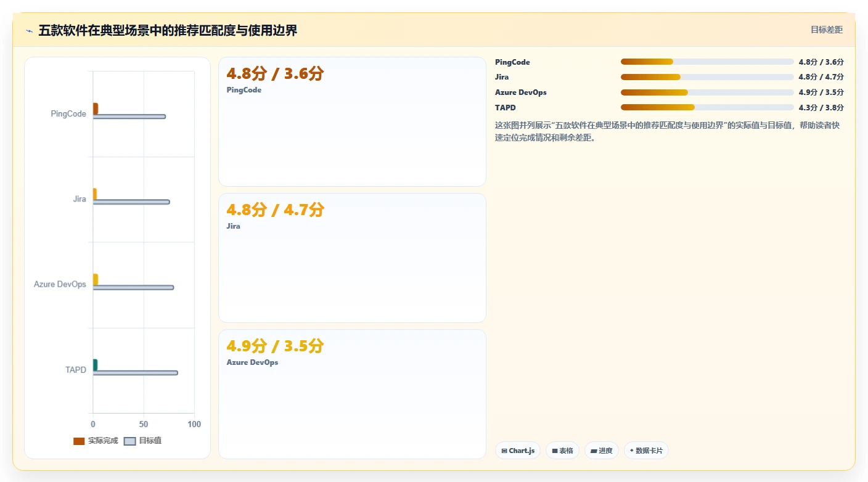
Task: Open the PingCode 4.8分 / 3.6分 data card
Action: click(352, 121)
